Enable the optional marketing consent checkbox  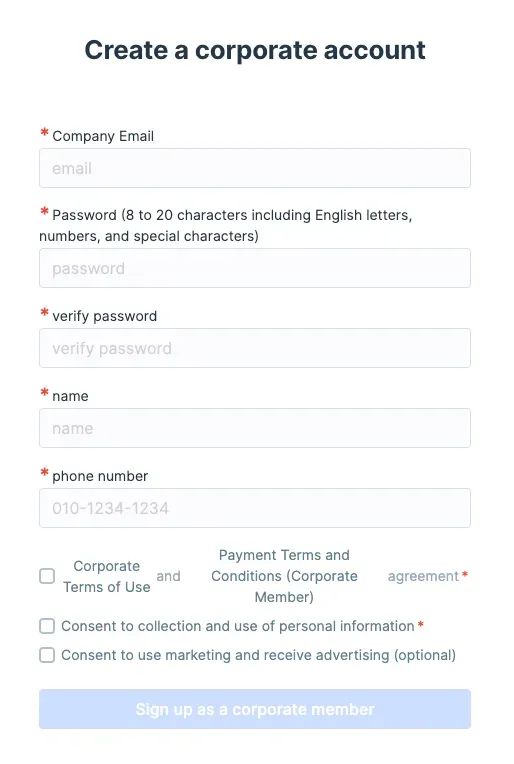pyautogui.click(x=47, y=655)
